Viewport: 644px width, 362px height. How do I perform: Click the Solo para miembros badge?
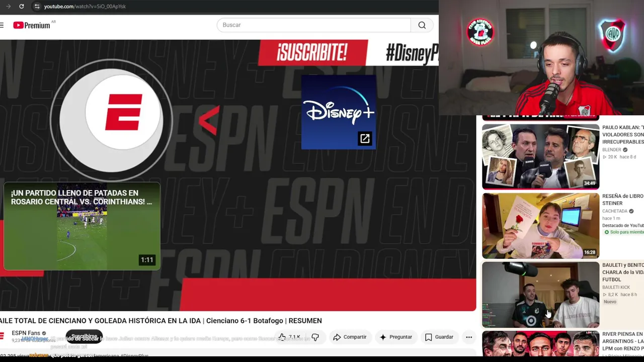(623, 232)
